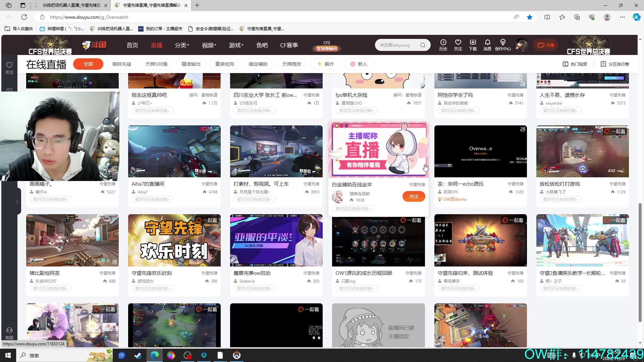Screen dimensions: 644x362
Task: Go to CF赛事 in navigation
Action: coord(289,45)
